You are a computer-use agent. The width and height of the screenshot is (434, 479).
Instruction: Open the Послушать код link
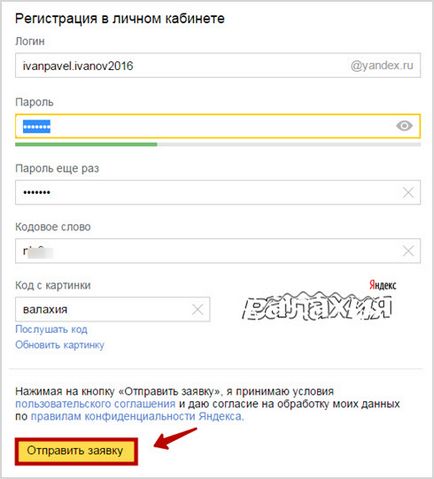51,329
